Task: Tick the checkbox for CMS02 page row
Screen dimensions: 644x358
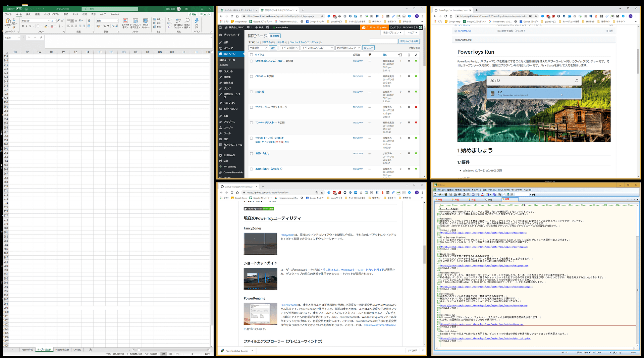Action: (252, 76)
